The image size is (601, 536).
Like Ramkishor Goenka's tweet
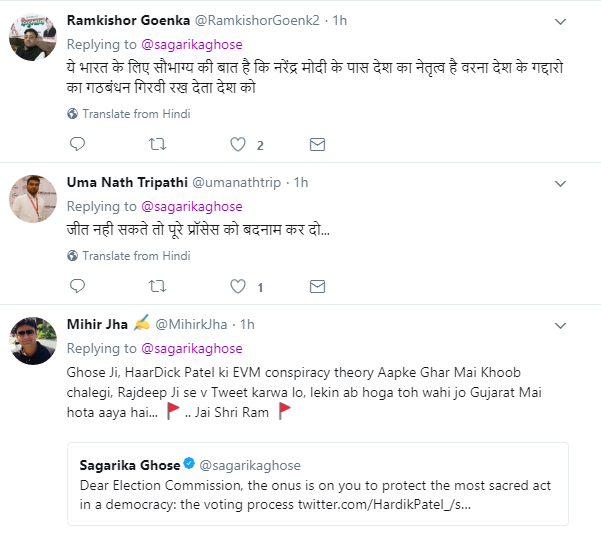[x=238, y=145]
